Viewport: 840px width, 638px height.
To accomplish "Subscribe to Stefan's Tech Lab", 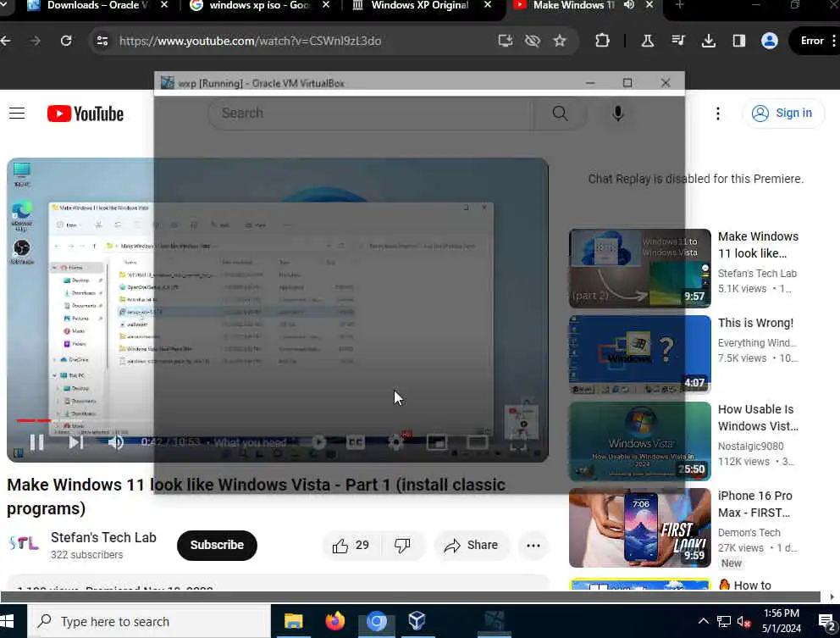I will click(217, 546).
